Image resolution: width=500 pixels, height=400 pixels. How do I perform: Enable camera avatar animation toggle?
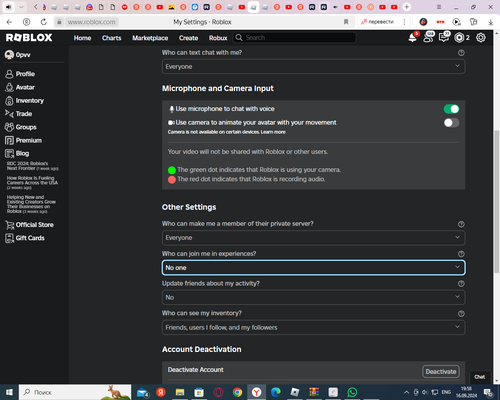tap(451, 123)
